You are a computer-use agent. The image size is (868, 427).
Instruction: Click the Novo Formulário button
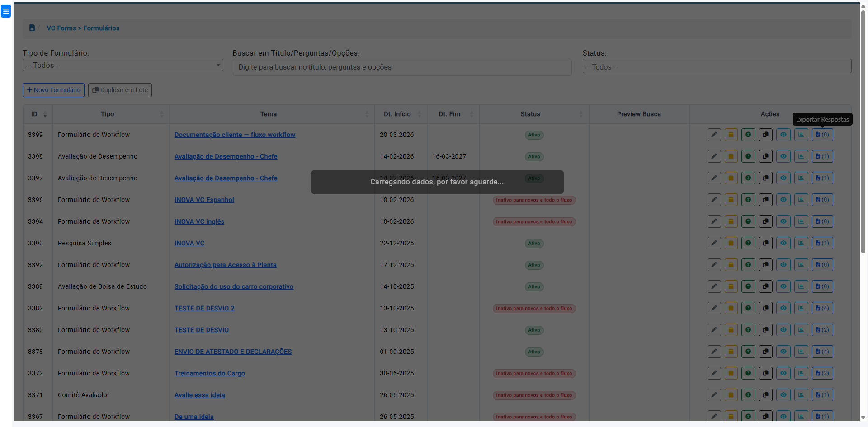(53, 90)
